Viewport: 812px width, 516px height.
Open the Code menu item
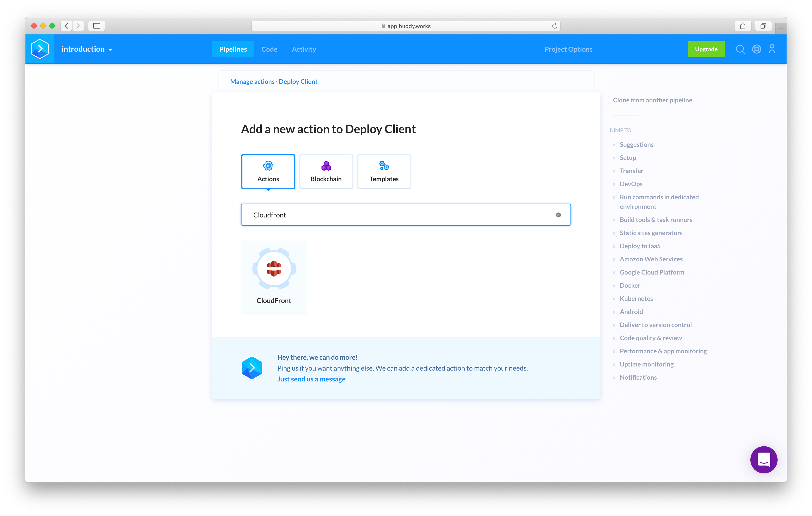point(269,49)
